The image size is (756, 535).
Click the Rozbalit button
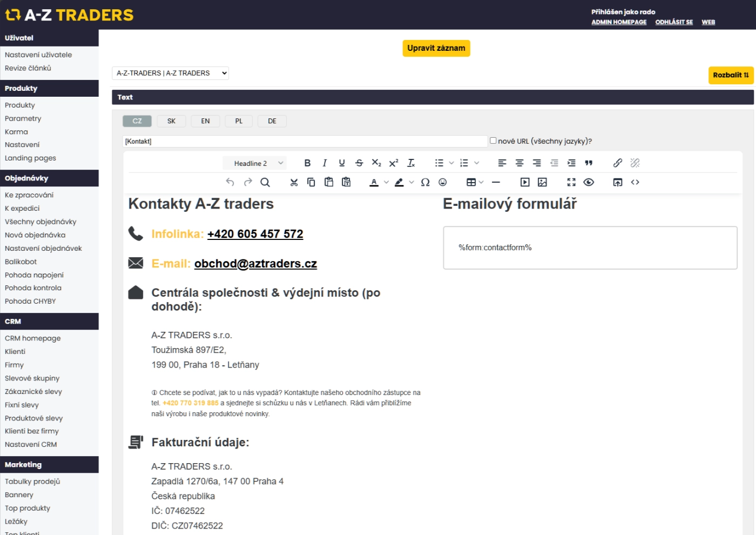(730, 75)
